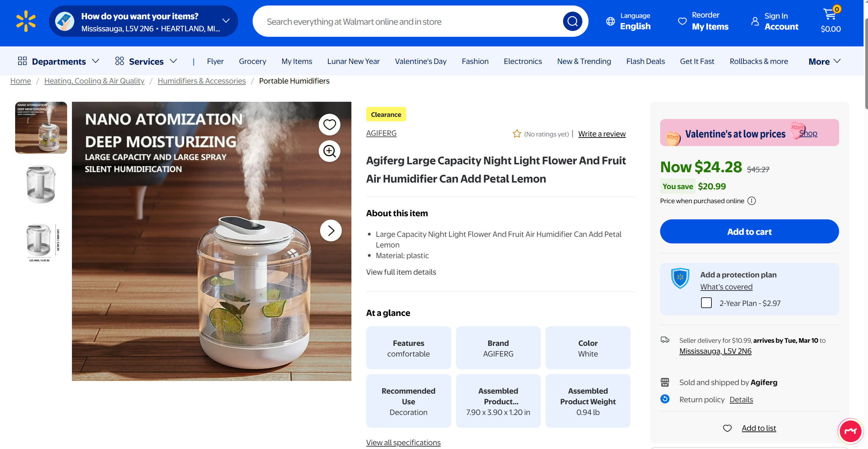Viewport: 868px width, 449px height.
Task: Click the search magnifier button
Action: click(572, 21)
